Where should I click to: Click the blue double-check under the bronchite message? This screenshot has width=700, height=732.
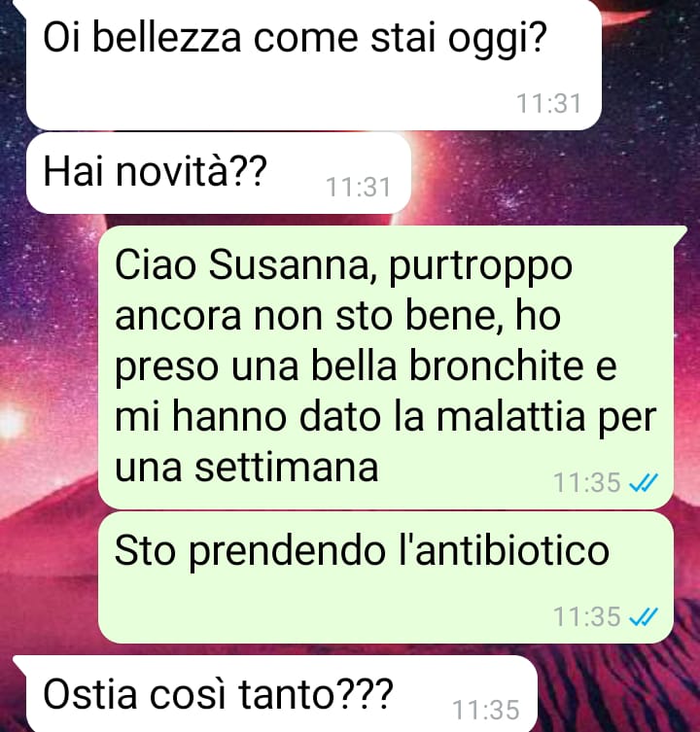(x=644, y=483)
